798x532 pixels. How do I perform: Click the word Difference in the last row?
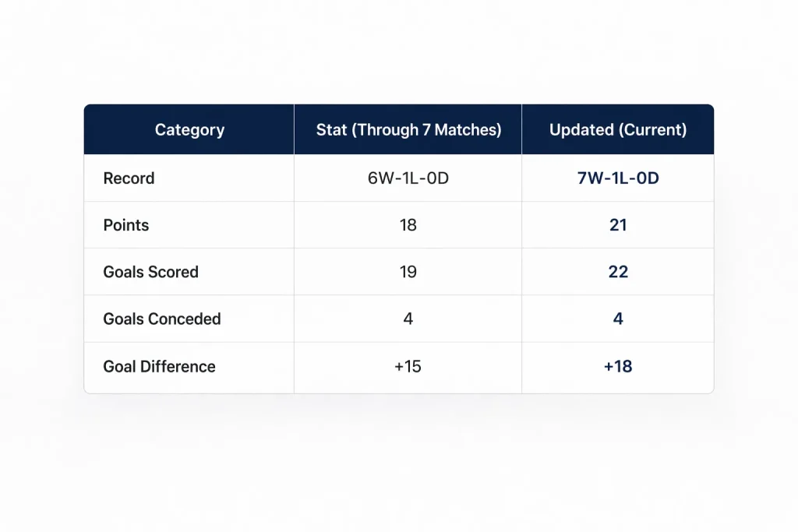point(178,366)
